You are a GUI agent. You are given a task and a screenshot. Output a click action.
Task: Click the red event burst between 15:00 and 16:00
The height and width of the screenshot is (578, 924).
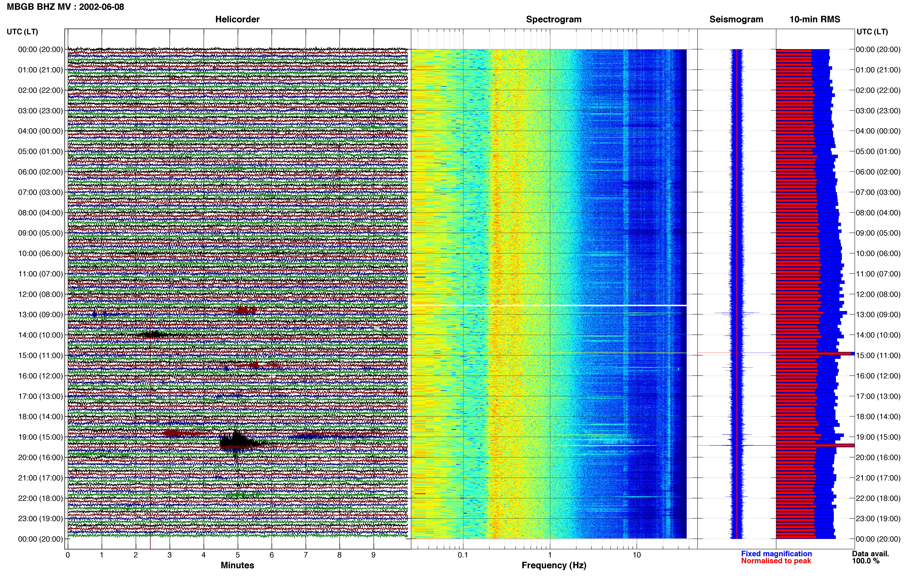[253, 365]
